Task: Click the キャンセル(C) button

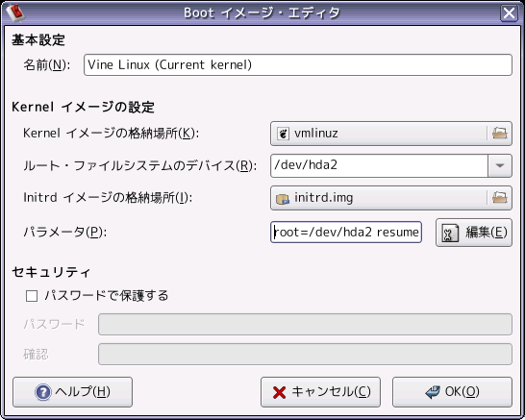Action: pos(320,392)
